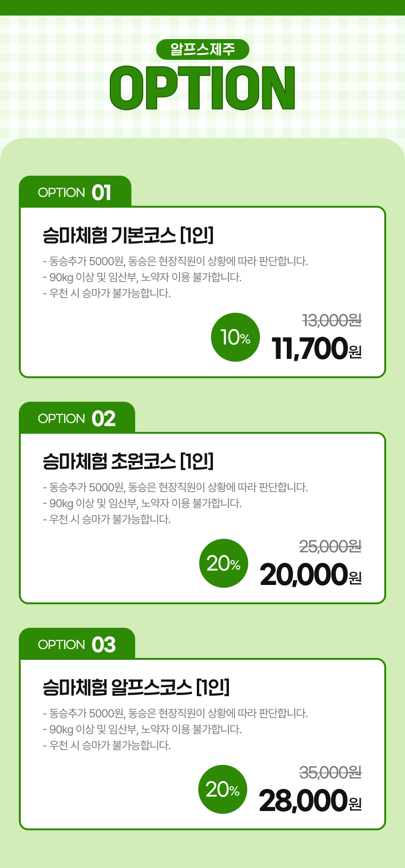Tap the 20% badge beside 20,000원
The image size is (405, 868).
coord(224,563)
